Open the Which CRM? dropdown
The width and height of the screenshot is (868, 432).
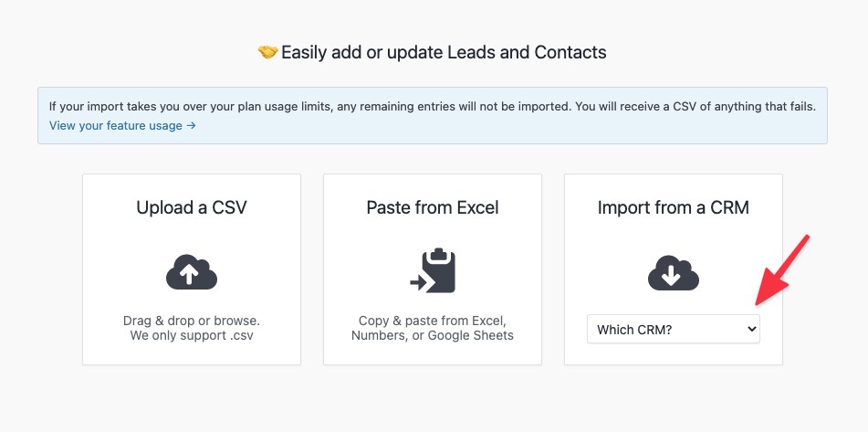click(672, 330)
